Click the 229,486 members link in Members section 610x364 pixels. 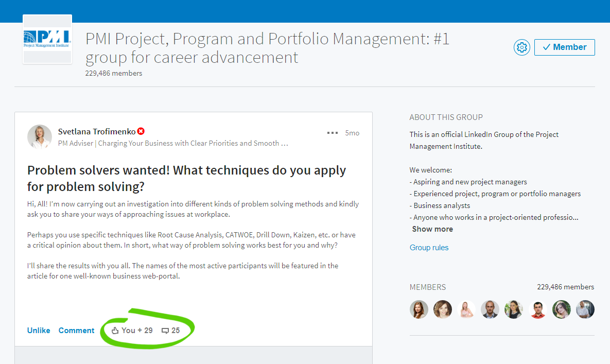tap(565, 287)
